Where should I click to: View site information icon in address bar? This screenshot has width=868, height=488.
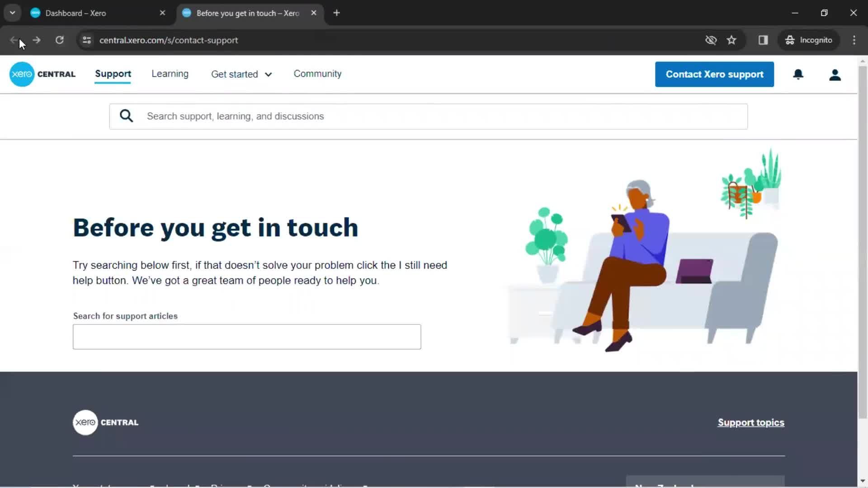pos(87,40)
